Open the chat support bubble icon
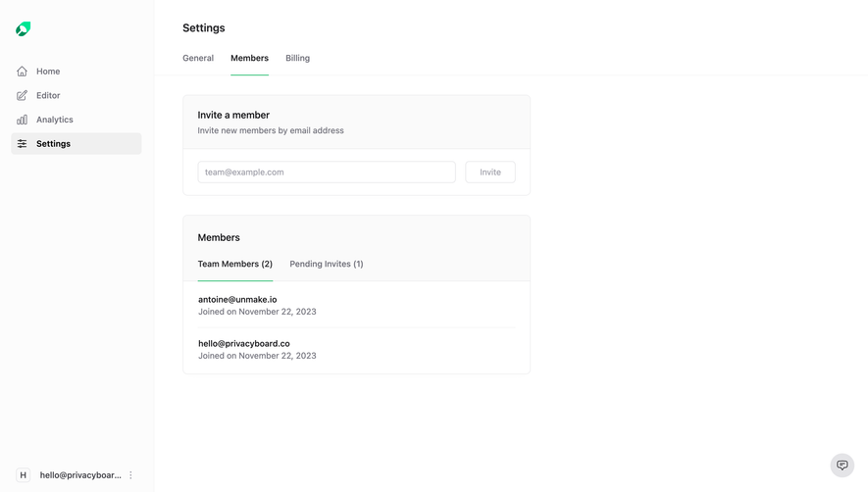 [x=842, y=465]
